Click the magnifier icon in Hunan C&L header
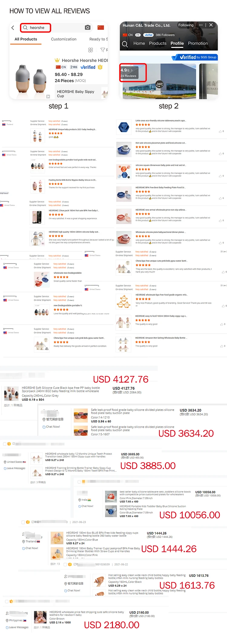 coord(125,44)
